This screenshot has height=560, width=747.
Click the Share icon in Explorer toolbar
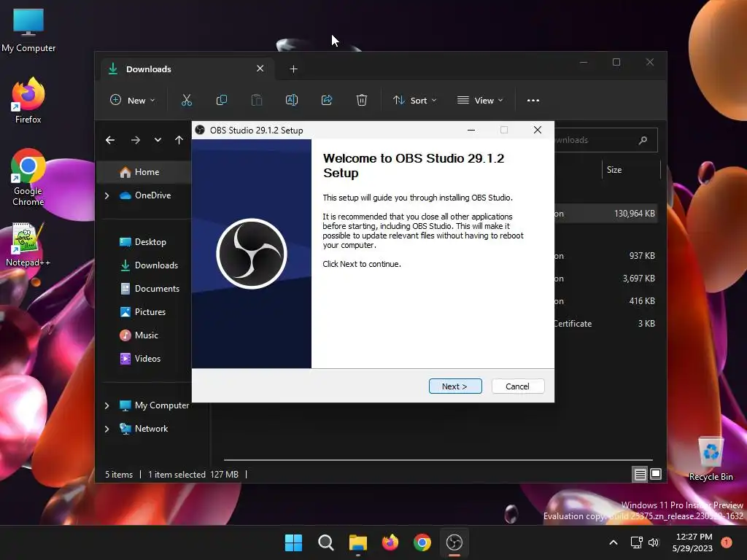coord(327,100)
